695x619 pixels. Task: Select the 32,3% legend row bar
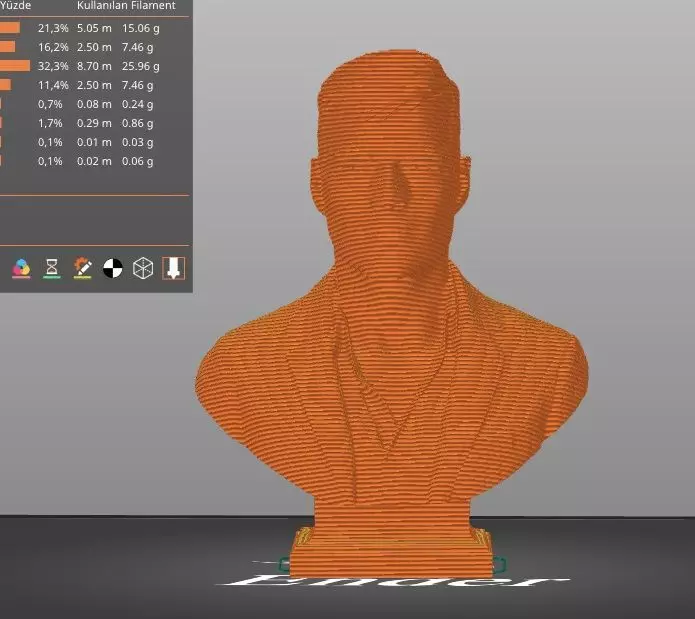click(15, 66)
